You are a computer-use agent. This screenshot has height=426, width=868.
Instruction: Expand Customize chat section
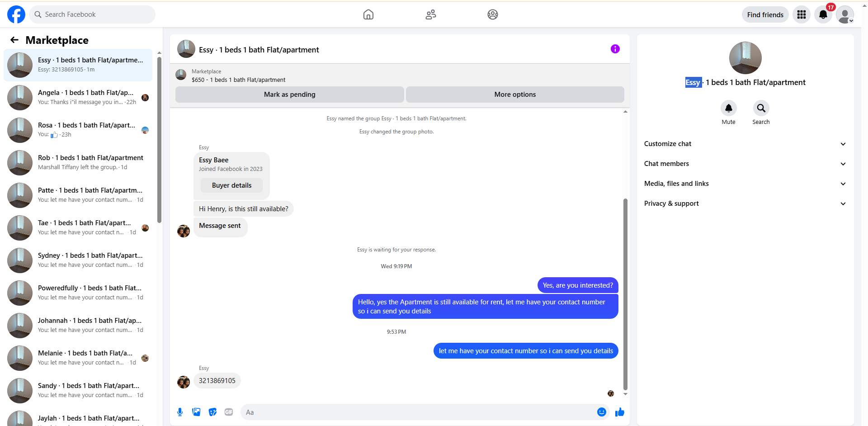tap(745, 144)
